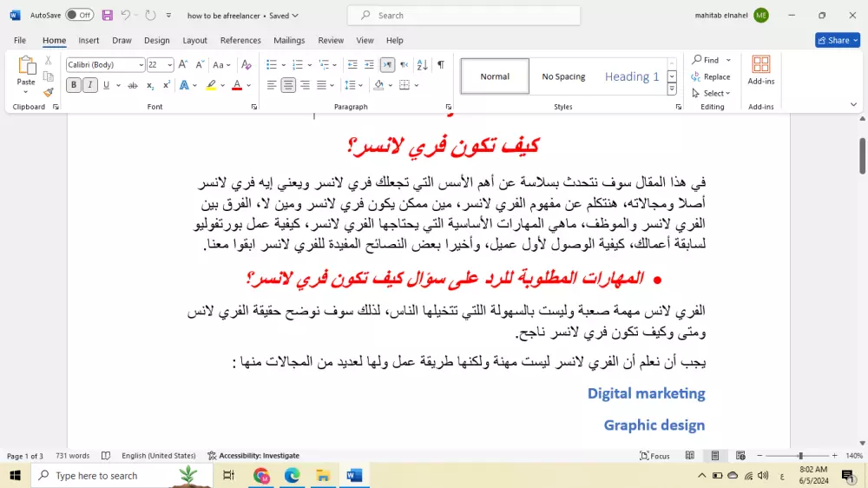Apply the Heading 1 style
The image size is (868, 488).
pos(632,76)
